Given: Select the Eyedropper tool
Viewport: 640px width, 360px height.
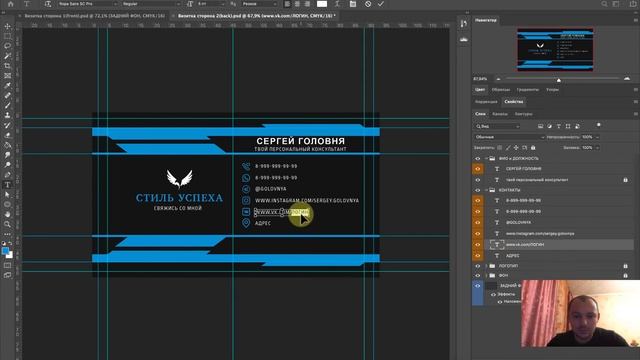Looking at the screenshot, I should 7,86.
